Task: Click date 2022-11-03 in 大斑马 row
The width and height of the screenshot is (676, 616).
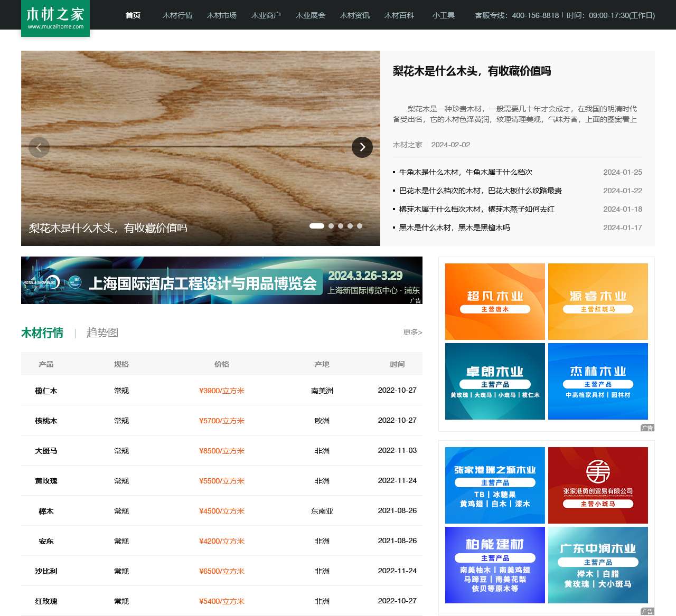Action: [x=397, y=450]
